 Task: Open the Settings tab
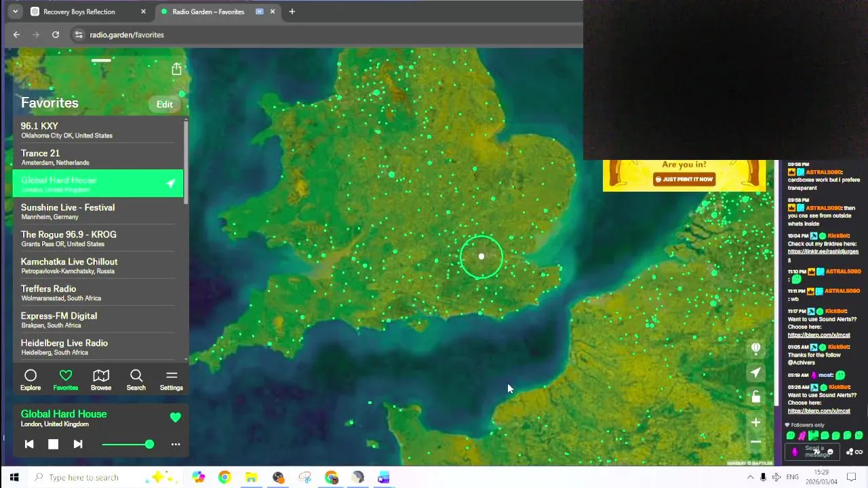coord(172,380)
